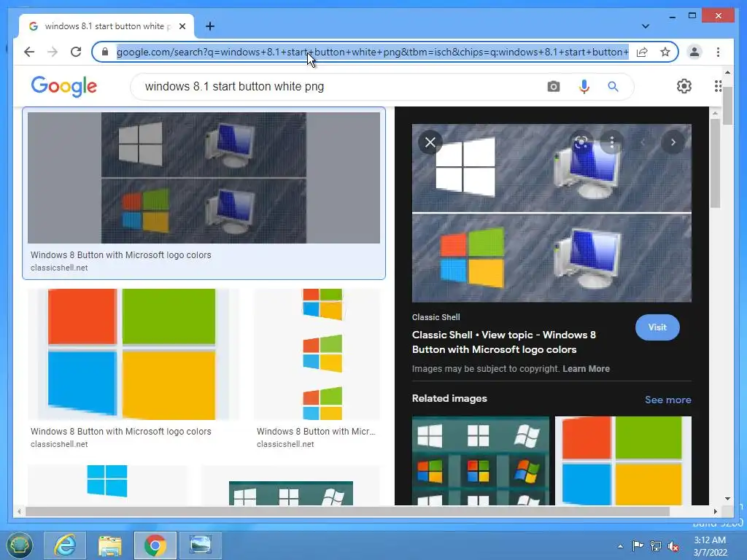This screenshot has width=747, height=560.
Task: Click classicshell.net under large logo result
Action: tap(59, 444)
